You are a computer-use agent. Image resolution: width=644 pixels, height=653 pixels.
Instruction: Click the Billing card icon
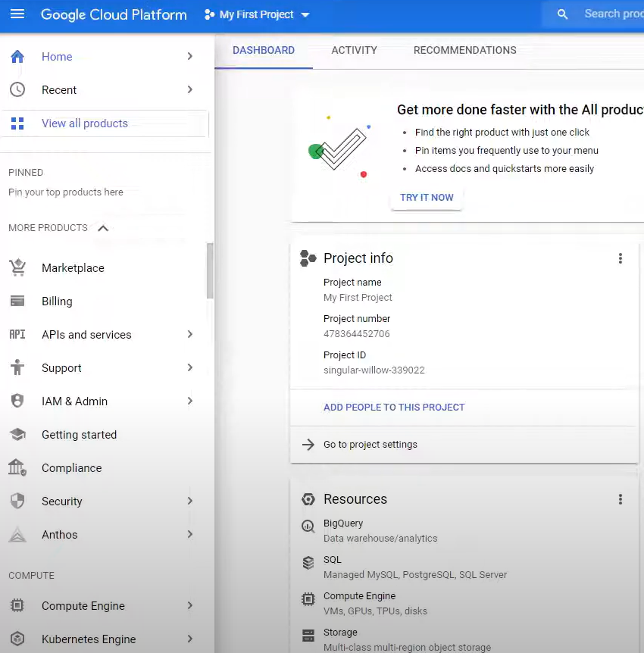[17, 302]
